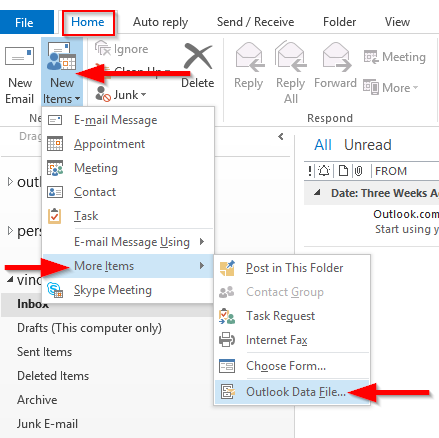Show All messages filter

coord(323,145)
